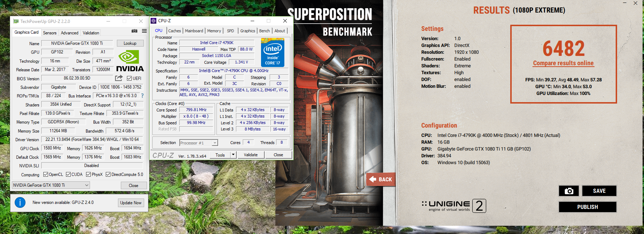Click the Bus Interface question mark icon
Screen dimensions: 644x234
(142, 96)
